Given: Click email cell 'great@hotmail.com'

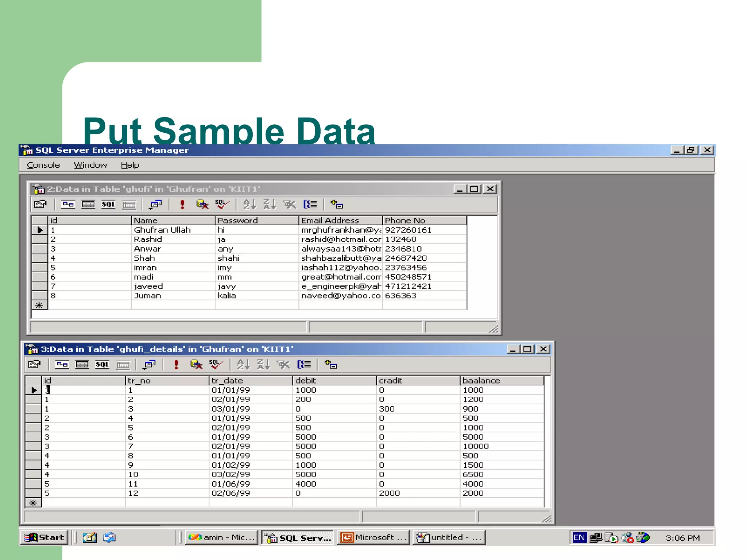Looking at the screenshot, I should [341, 277].
